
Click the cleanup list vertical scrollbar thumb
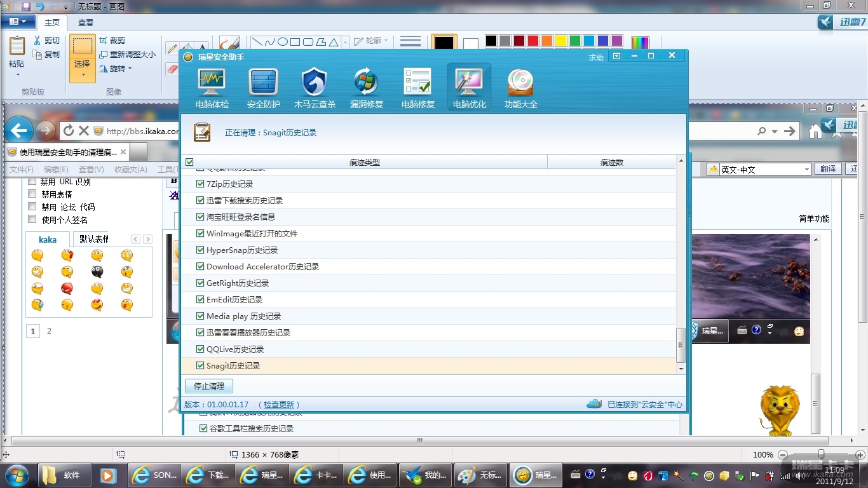point(681,346)
